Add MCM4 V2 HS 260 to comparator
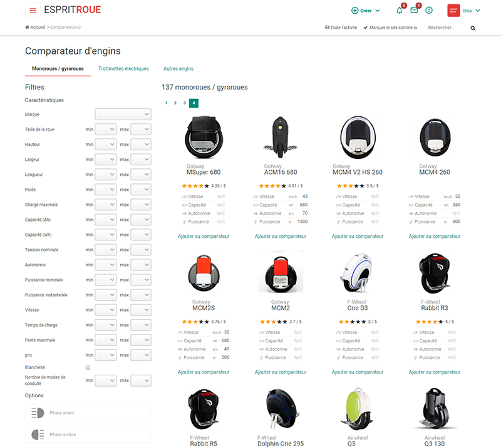Image resolution: width=501 pixels, height=448 pixels. click(x=358, y=237)
